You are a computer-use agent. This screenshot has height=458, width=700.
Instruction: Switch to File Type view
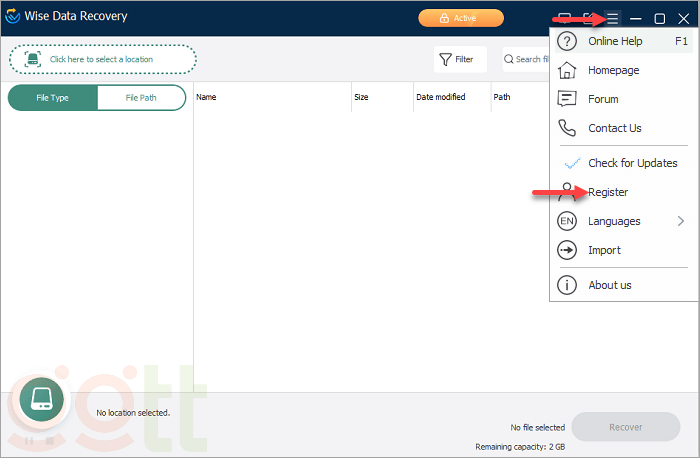53,98
